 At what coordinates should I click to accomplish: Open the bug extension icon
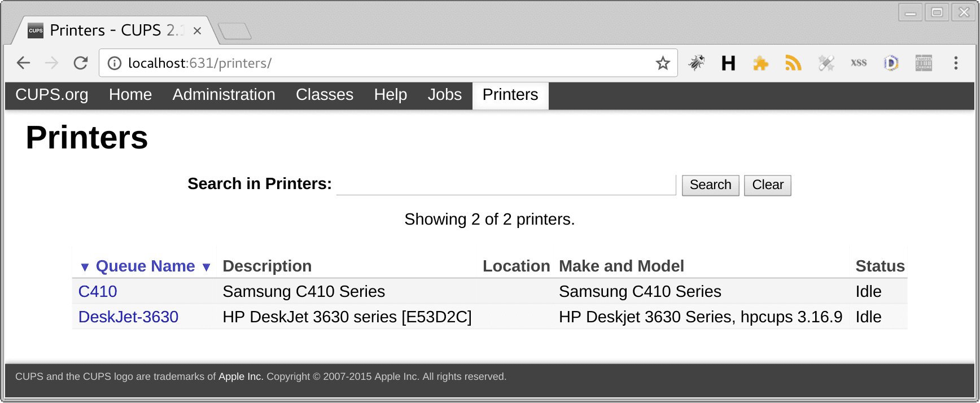(697, 63)
